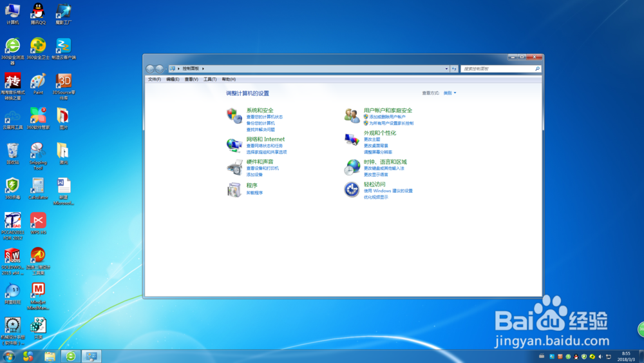Click the 添加或删除用户帐户 link
Viewport: 644px width, 363px height.
click(x=387, y=117)
